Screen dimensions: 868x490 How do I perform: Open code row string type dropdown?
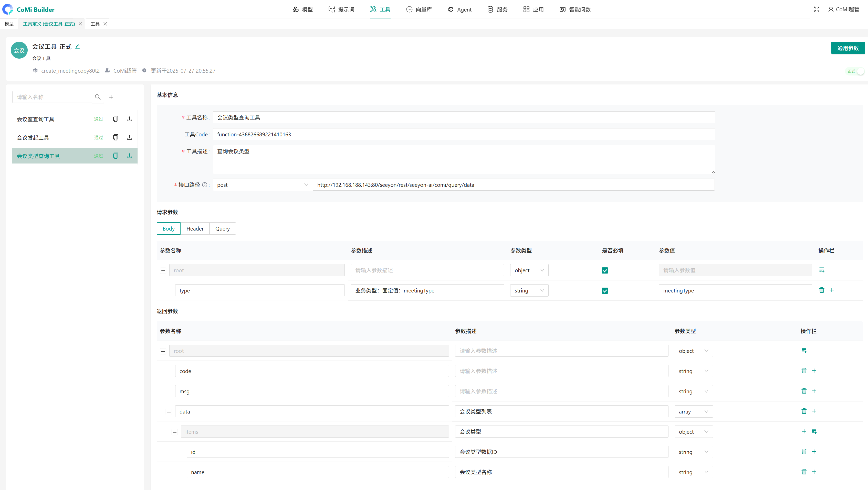click(x=694, y=371)
